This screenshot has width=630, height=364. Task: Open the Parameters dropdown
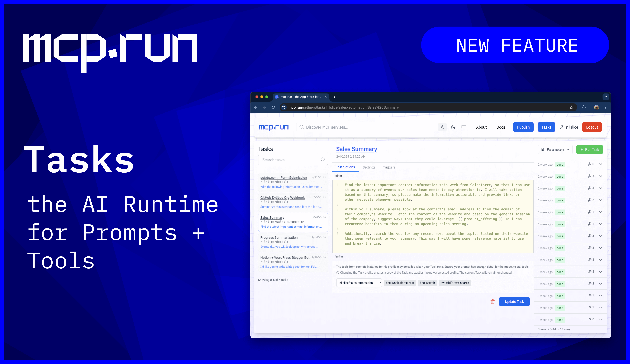coord(555,149)
